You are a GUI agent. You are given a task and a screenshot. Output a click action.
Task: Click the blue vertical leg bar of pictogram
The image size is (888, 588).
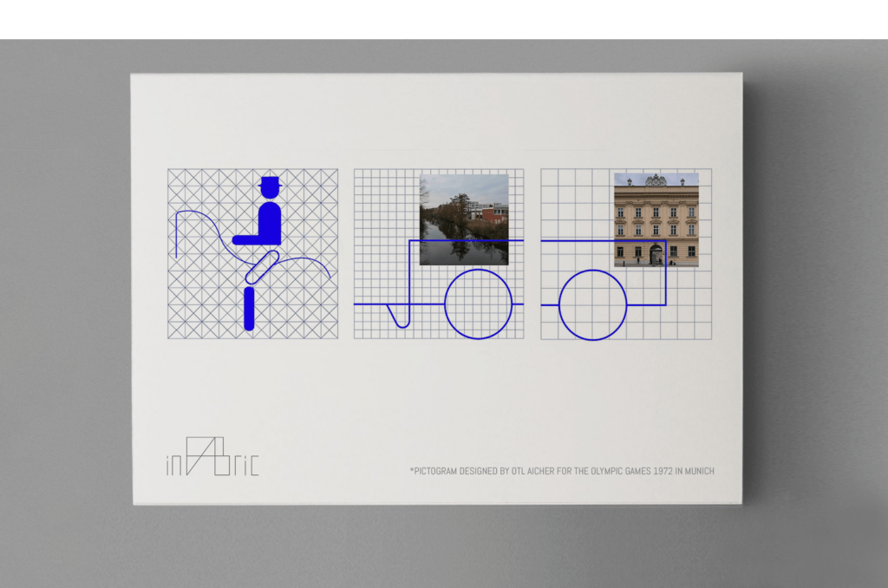coord(249,309)
